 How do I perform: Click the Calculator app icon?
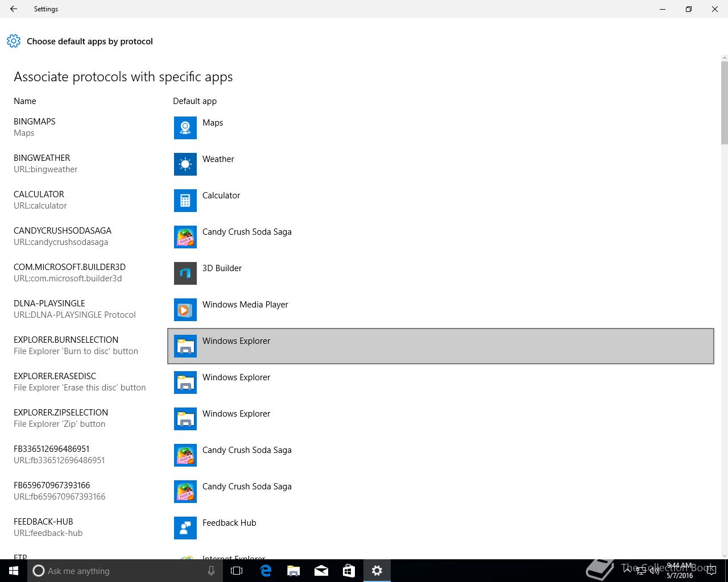tap(185, 201)
